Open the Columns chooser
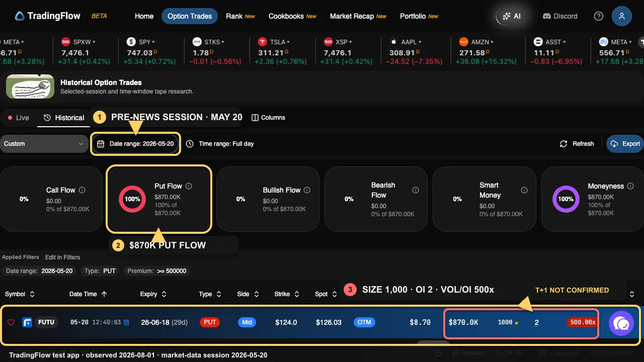 (x=268, y=118)
